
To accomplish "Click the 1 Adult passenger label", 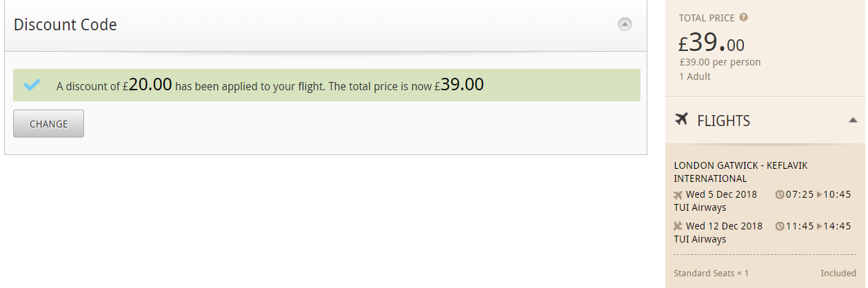I will (x=695, y=76).
